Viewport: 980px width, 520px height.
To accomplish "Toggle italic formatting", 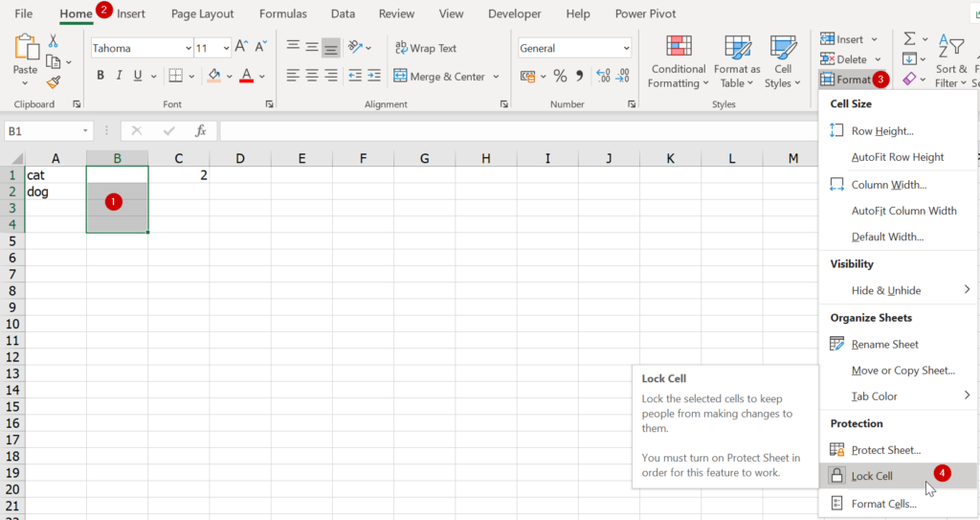I will click(x=119, y=76).
